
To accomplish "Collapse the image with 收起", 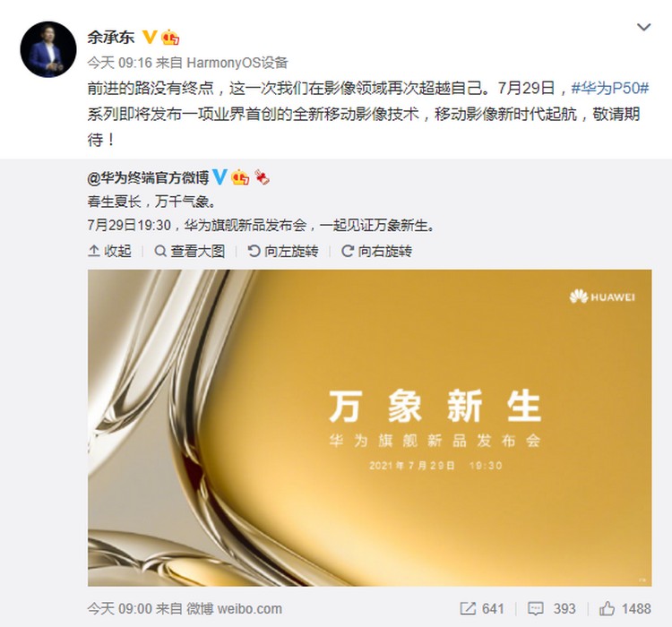I will tap(109, 251).
